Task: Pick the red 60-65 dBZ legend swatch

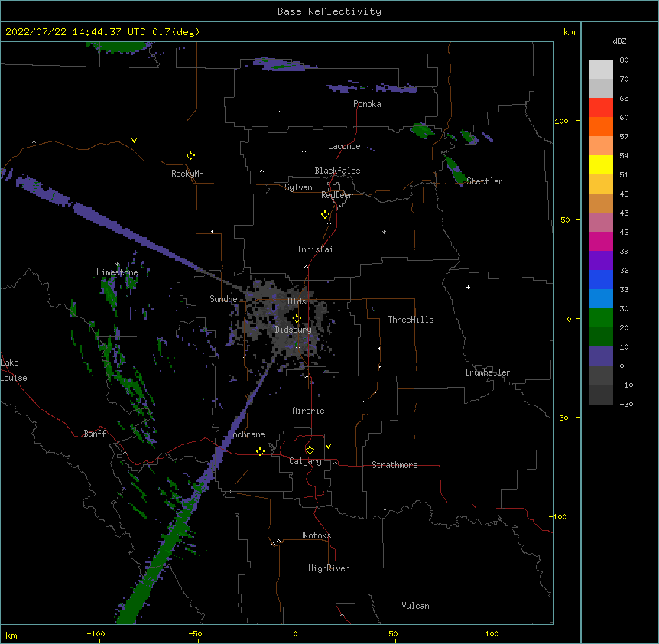Action: pos(601,108)
